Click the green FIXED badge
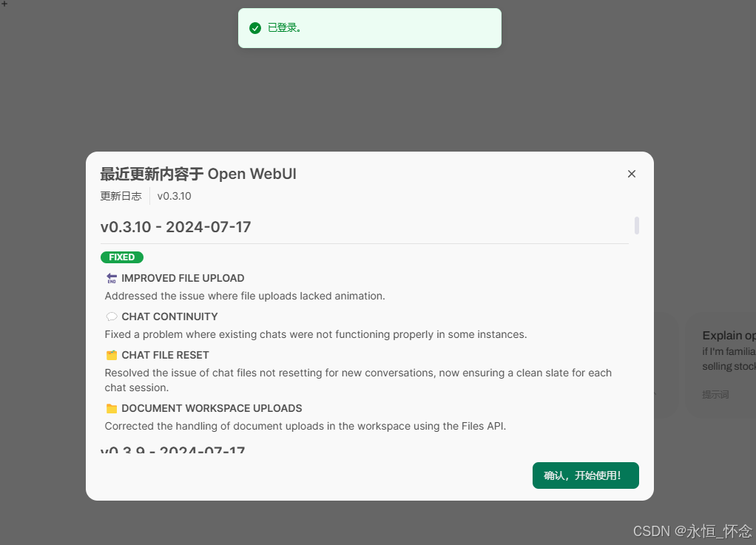The height and width of the screenshot is (545, 756). coord(122,257)
